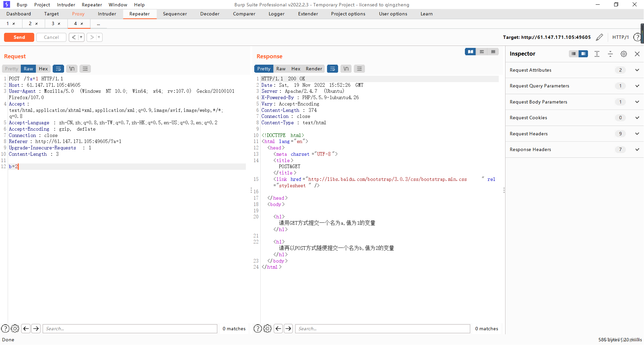Click the Response search input field
644x345 pixels.
pyautogui.click(x=382, y=329)
